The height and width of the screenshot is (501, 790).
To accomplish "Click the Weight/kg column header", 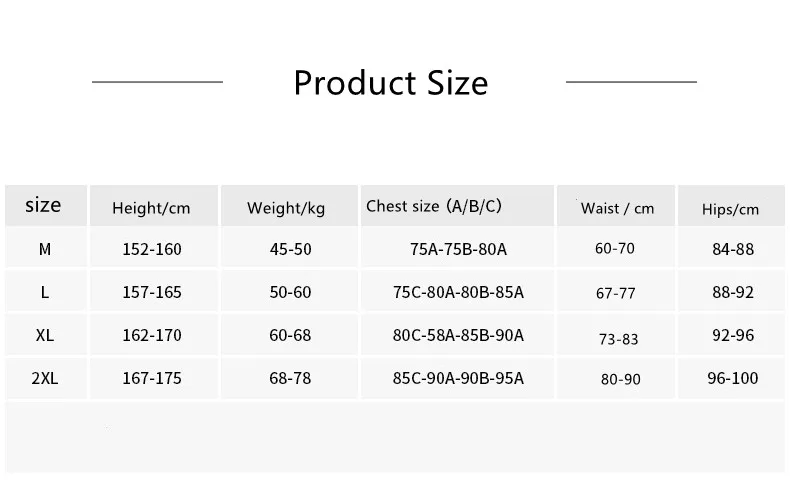I will (x=286, y=208).
